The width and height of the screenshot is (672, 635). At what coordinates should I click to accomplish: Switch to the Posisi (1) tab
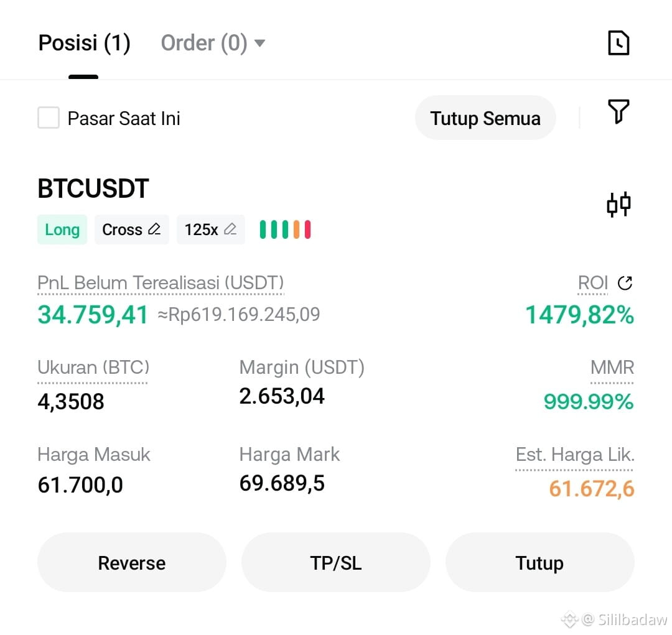click(x=84, y=43)
